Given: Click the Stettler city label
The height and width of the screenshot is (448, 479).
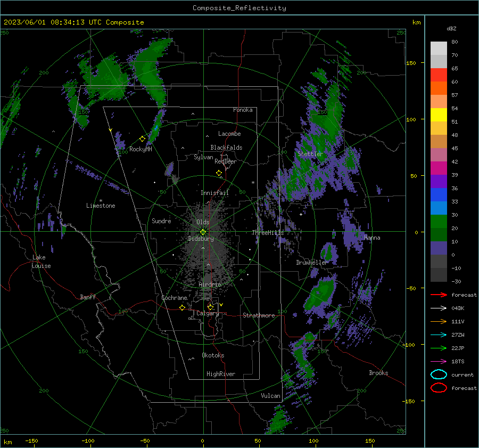Looking at the screenshot, I should pyautogui.click(x=310, y=154).
